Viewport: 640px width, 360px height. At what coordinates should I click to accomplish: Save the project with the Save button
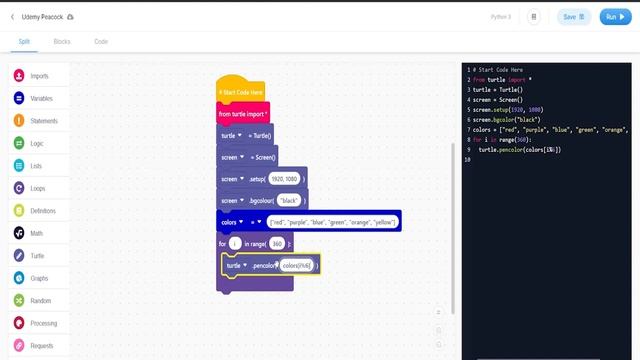(x=574, y=17)
